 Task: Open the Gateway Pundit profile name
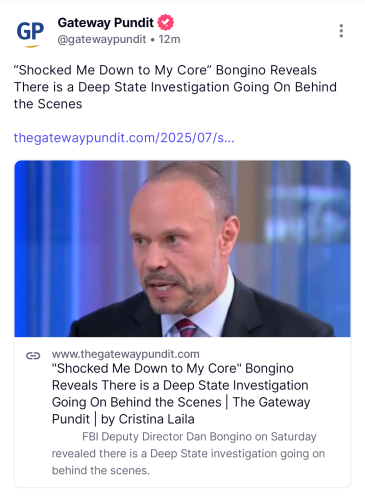pyautogui.click(x=105, y=23)
